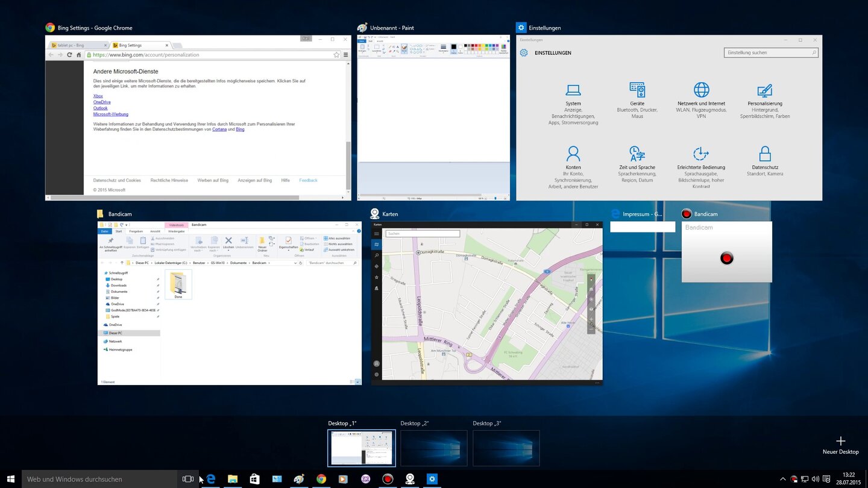Click the 'Bandicam durchsuchen' Explorer search box

[333, 263]
